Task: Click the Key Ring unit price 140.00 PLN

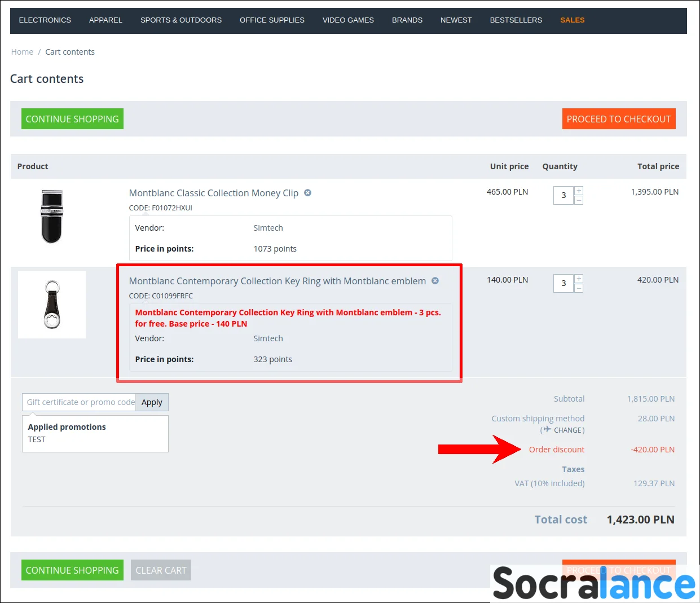Action: (x=508, y=280)
